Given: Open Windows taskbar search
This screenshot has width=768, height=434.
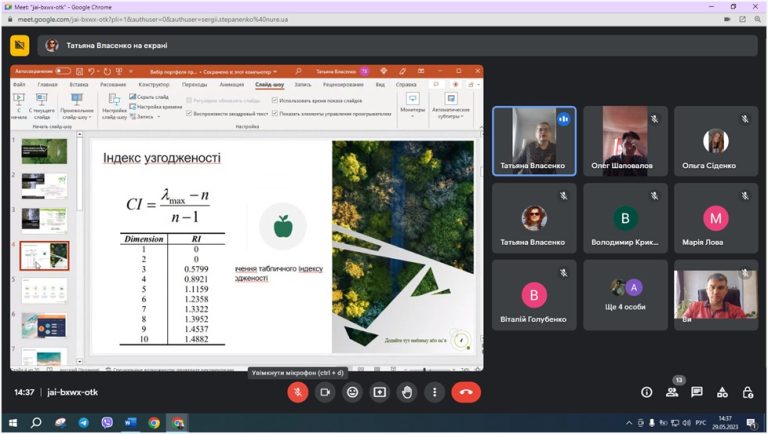Looking at the screenshot, I should [36, 423].
